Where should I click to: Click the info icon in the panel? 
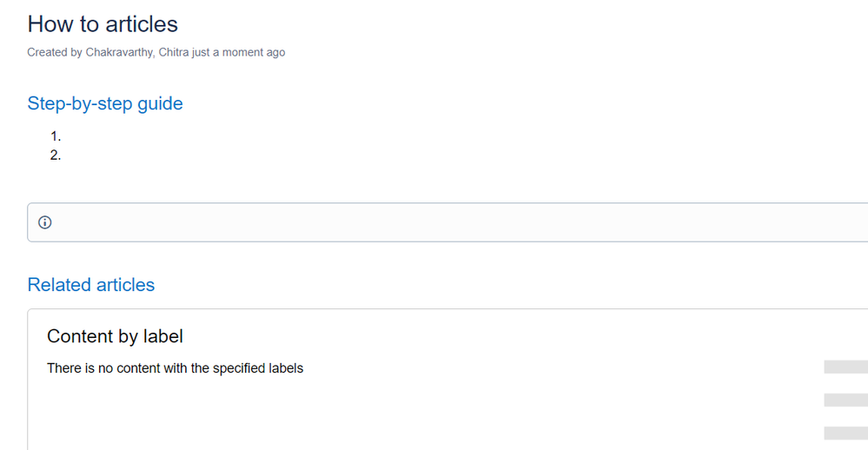click(45, 222)
